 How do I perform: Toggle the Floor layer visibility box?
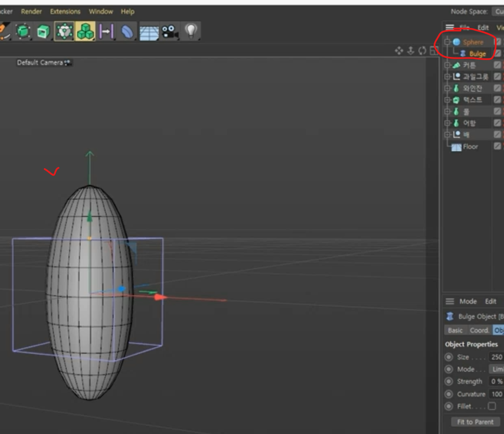pos(497,146)
